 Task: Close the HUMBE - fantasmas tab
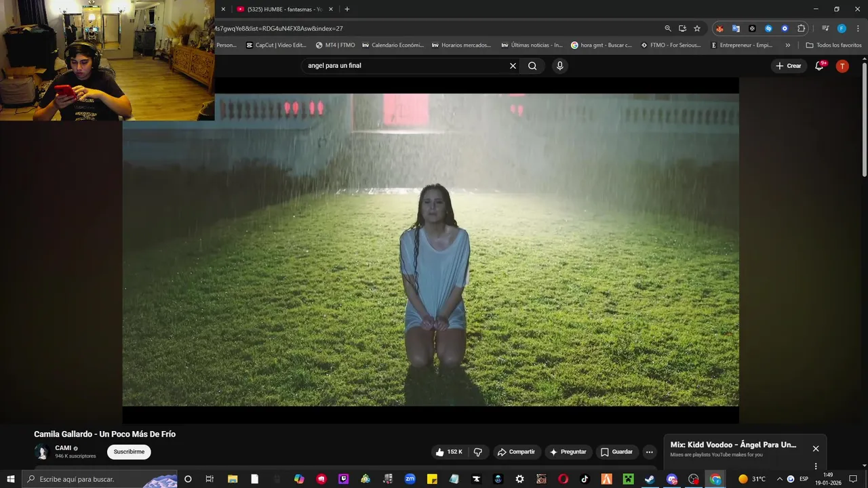coord(331,9)
